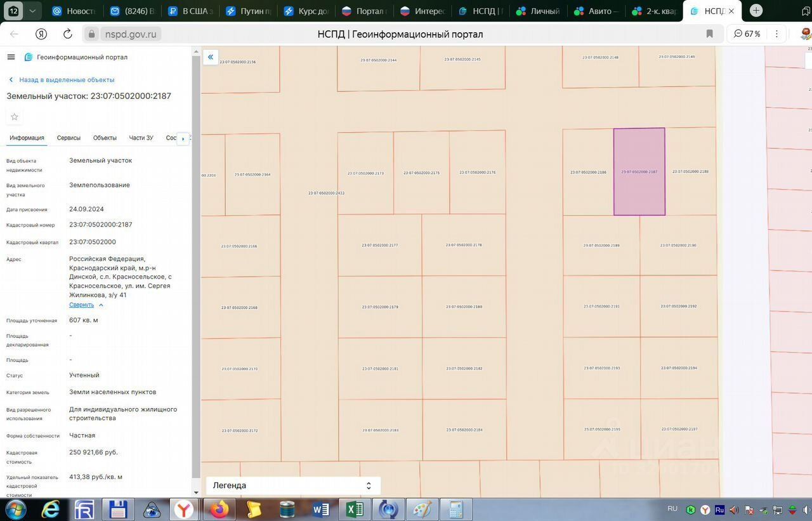Open Microsoft Excel from the taskbar
This screenshot has height=521, width=812.
point(354,510)
